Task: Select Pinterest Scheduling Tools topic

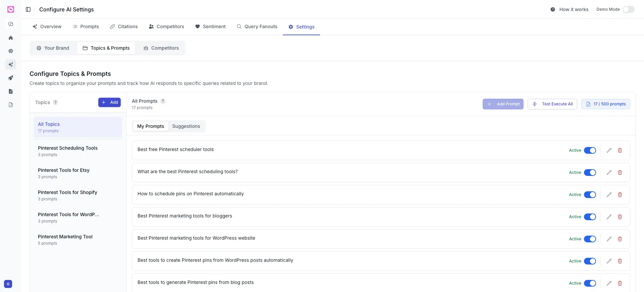Action: (78, 151)
